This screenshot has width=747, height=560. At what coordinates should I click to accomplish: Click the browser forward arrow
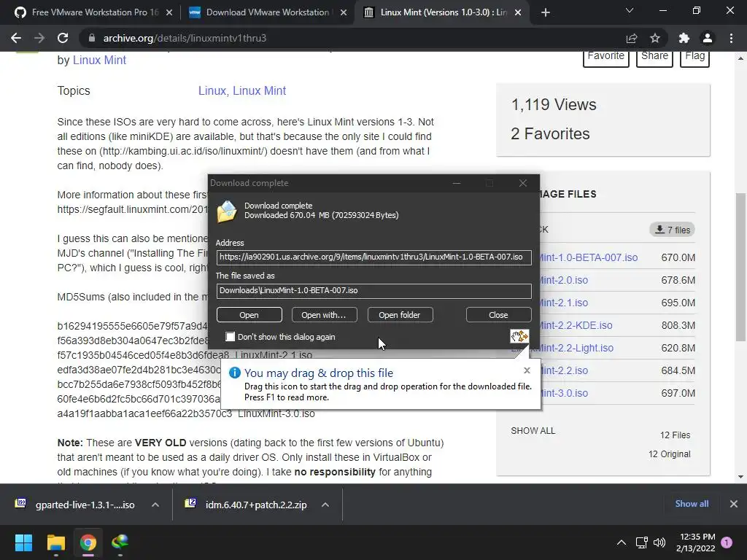[39, 38]
